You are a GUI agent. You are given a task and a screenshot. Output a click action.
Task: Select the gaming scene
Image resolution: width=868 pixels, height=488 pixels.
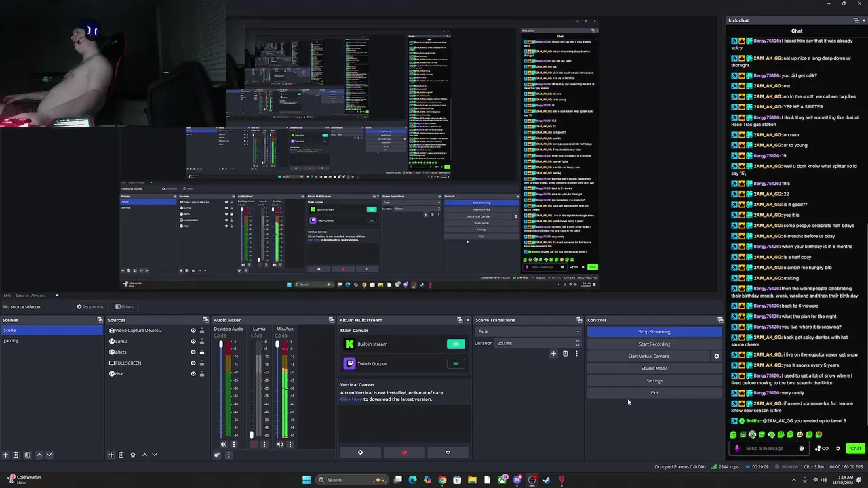click(x=52, y=341)
